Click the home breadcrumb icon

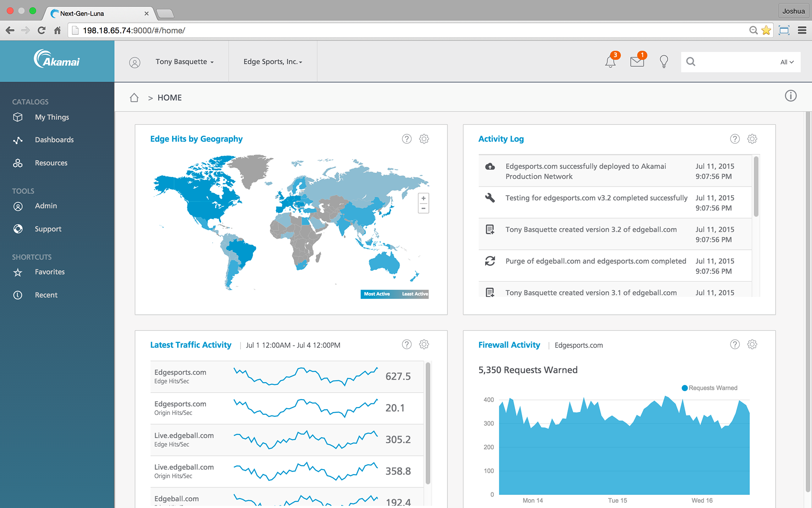134,98
